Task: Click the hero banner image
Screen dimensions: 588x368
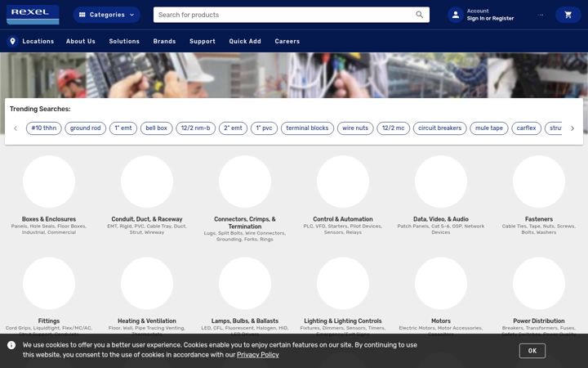Action: [294, 75]
